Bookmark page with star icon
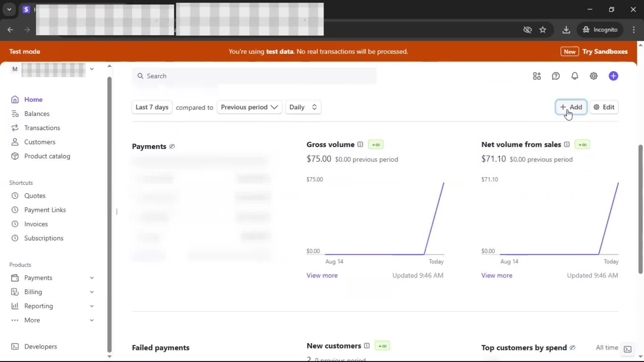The height and width of the screenshot is (362, 644). pos(543,30)
